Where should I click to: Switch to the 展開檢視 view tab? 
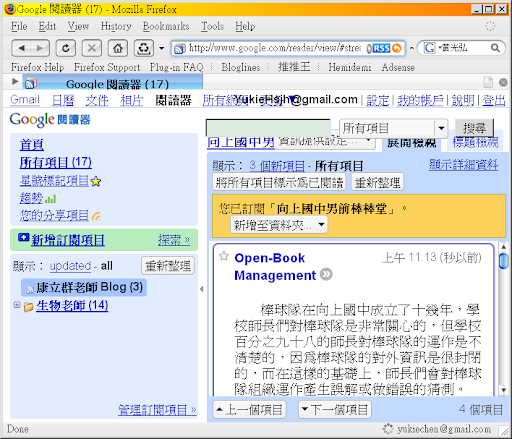point(411,143)
